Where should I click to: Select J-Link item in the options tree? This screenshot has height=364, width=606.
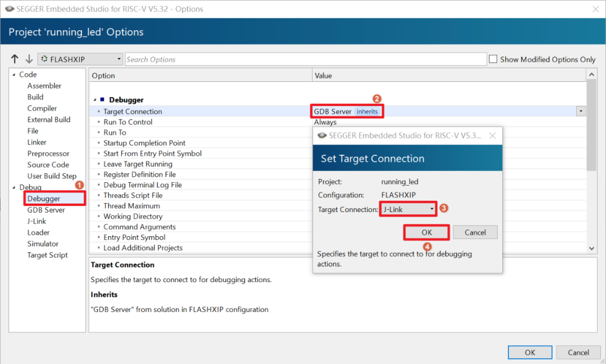coord(36,221)
